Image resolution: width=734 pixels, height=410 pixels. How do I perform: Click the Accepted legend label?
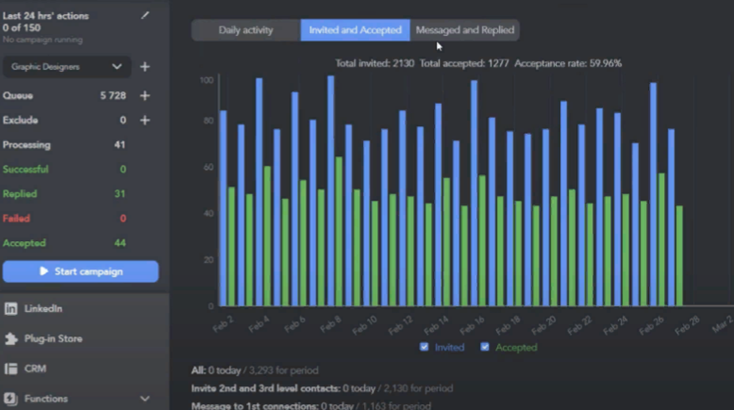click(516, 347)
